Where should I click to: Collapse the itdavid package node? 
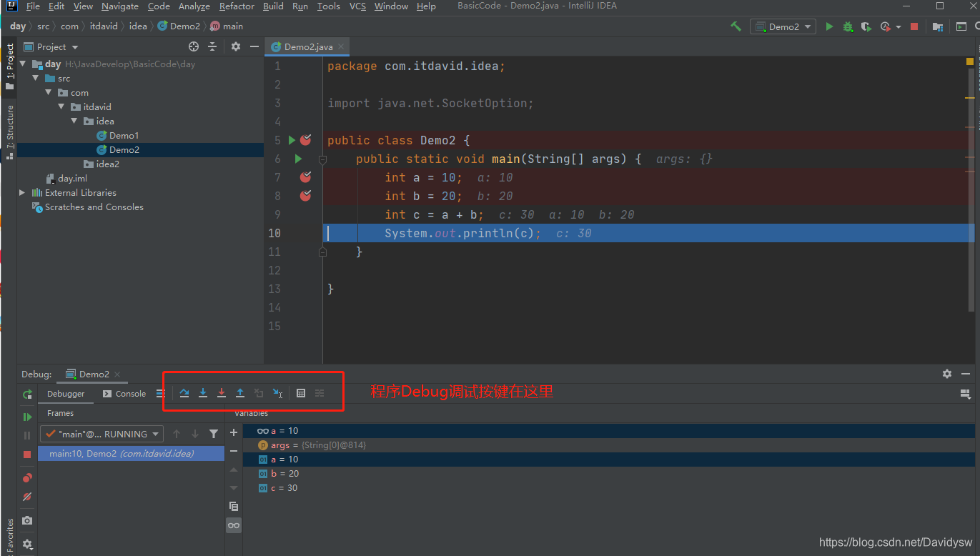pos(61,106)
